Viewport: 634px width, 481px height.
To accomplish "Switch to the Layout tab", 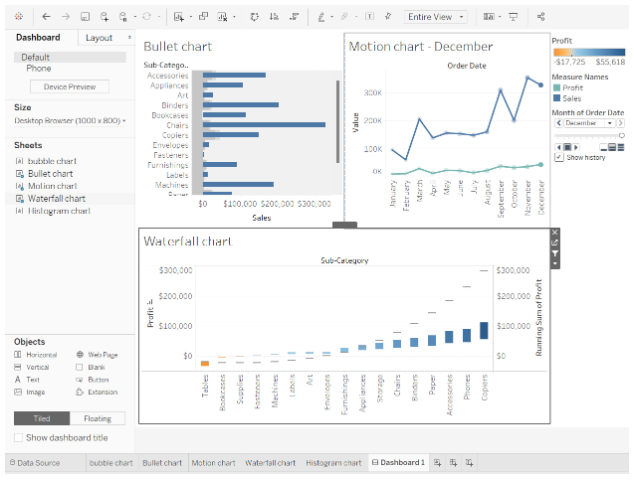I will (x=99, y=38).
